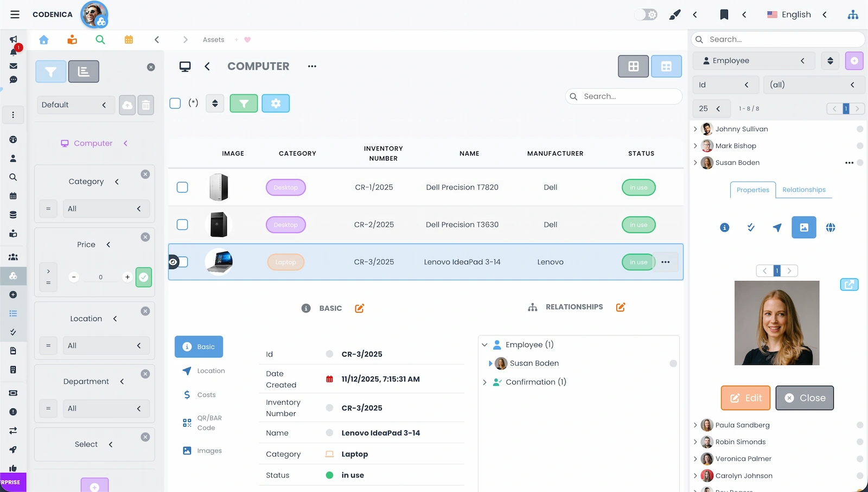Click the bookmark icon in the top bar
The width and height of the screenshot is (868, 492).
pos(724,15)
